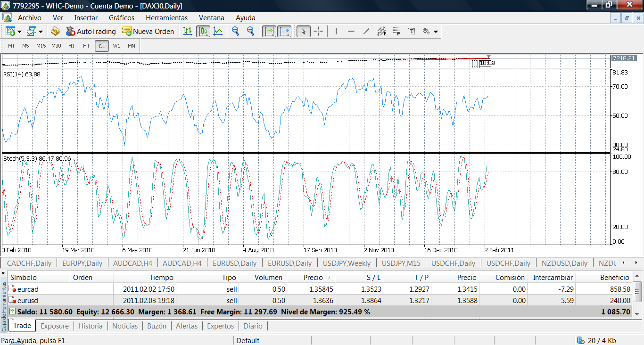The height and width of the screenshot is (345, 644).
Task: Switch to bar chart display
Action: coord(188,31)
